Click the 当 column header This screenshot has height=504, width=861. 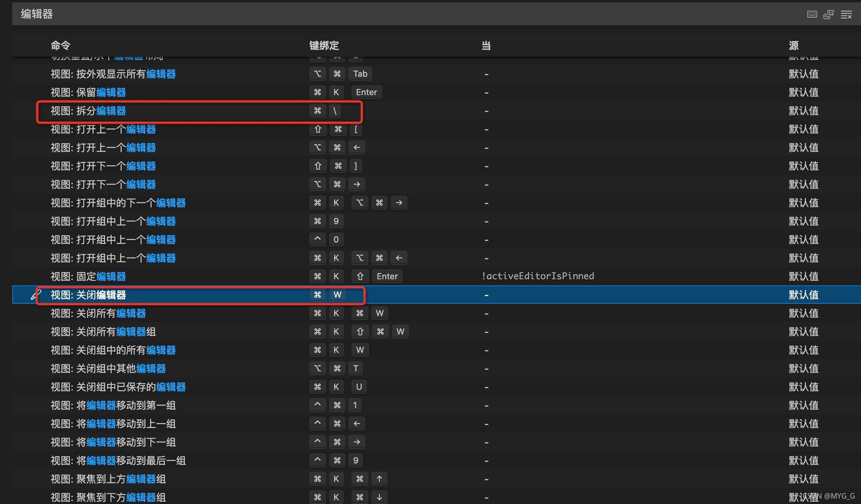point(486,46)
